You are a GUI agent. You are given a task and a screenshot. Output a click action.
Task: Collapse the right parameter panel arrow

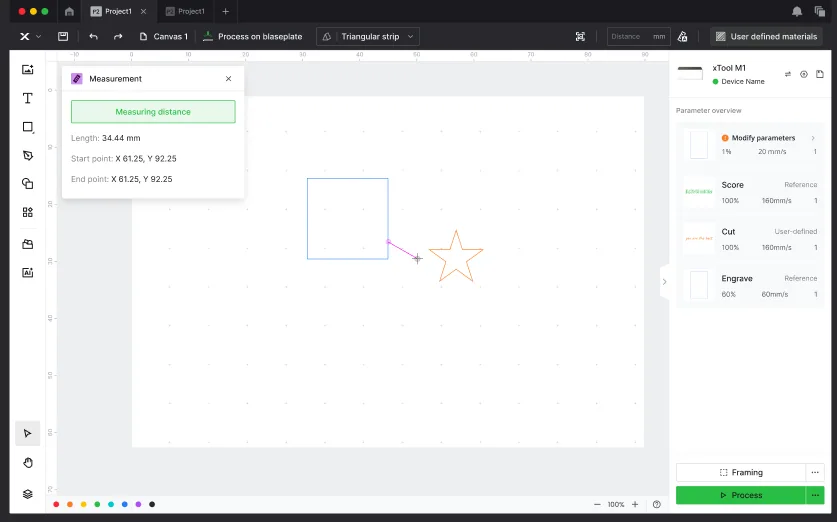[x=664, y=281]
